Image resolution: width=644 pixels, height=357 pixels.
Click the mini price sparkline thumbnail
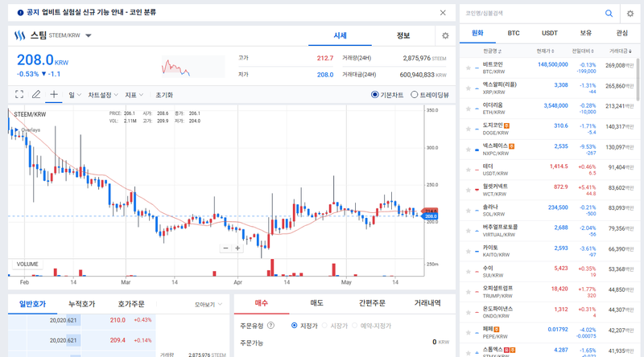193,67
